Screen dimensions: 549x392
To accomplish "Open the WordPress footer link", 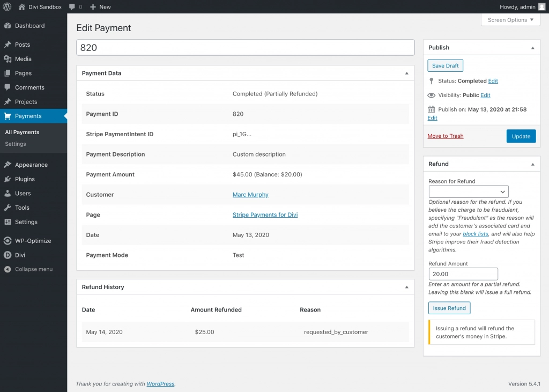I will (x=160, y=383).
